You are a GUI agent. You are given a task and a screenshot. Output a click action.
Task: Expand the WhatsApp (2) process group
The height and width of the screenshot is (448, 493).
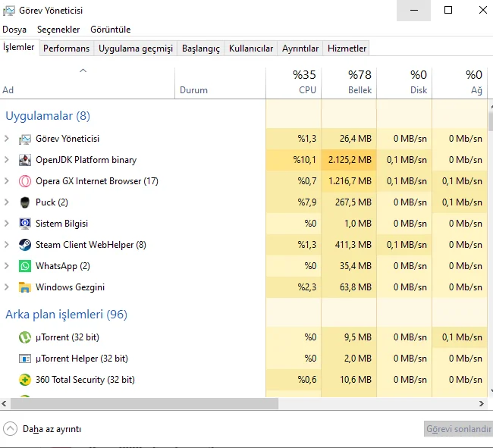click(7, 266)
